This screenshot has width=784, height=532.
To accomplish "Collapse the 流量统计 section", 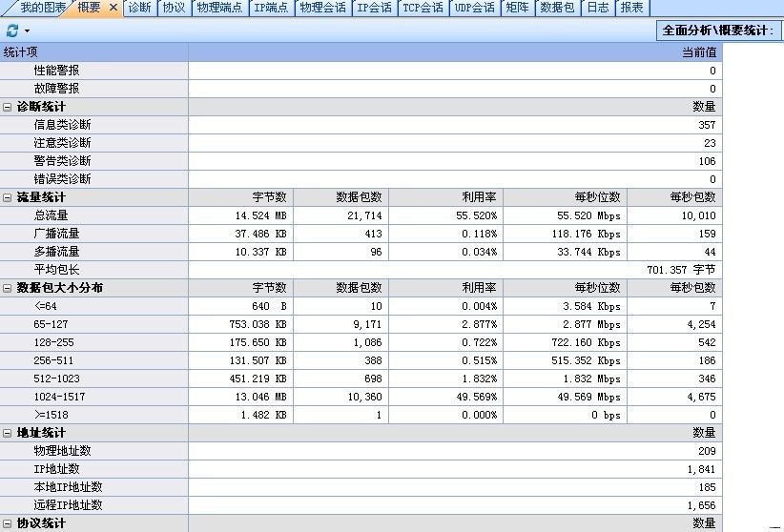I will click(x=8, y=197).
